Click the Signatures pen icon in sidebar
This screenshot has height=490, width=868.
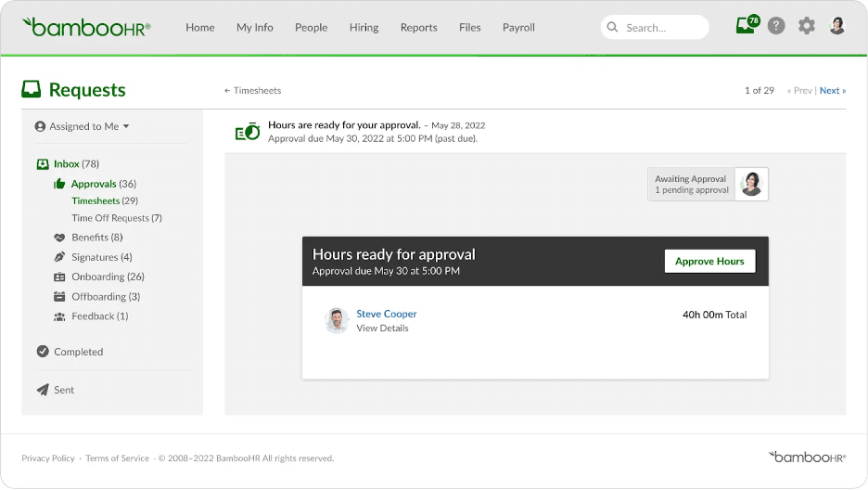[59, 257]
